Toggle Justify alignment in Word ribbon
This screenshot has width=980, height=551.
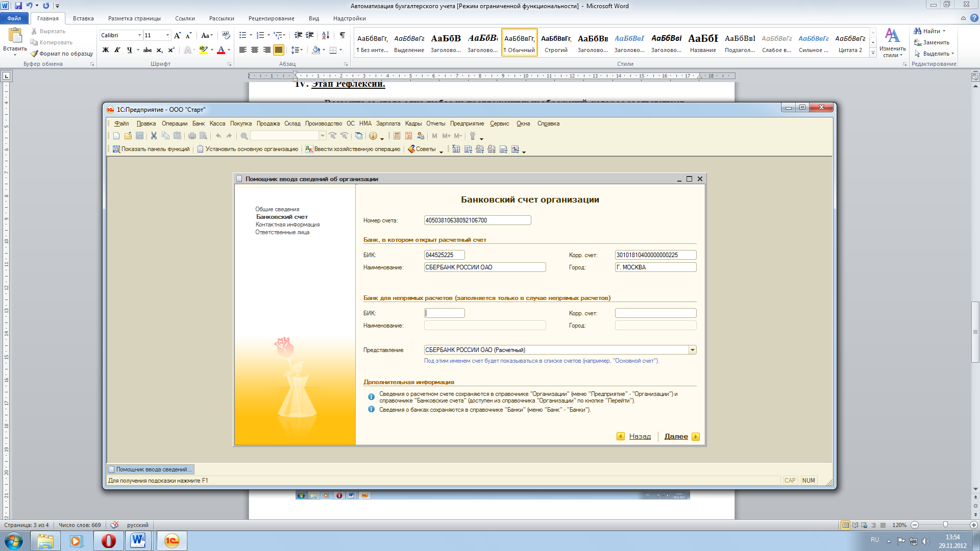pos(279,50)
